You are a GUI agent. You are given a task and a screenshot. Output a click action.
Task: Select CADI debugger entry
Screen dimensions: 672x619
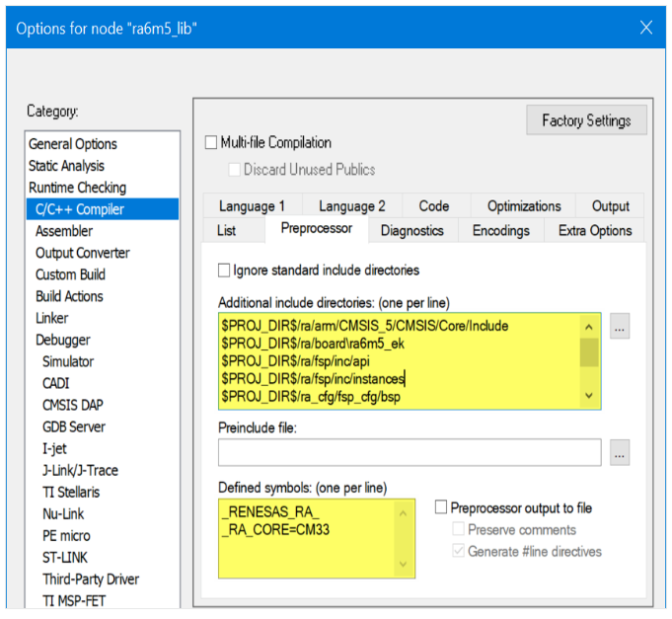pyautogui.click(x=55, y=383)
